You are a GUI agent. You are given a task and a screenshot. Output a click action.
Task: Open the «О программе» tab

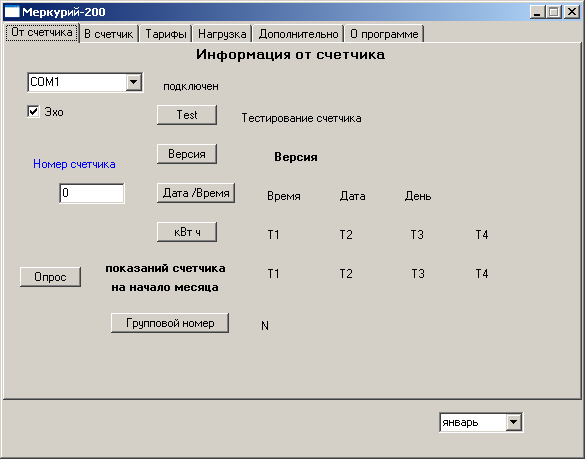[384, 34]
